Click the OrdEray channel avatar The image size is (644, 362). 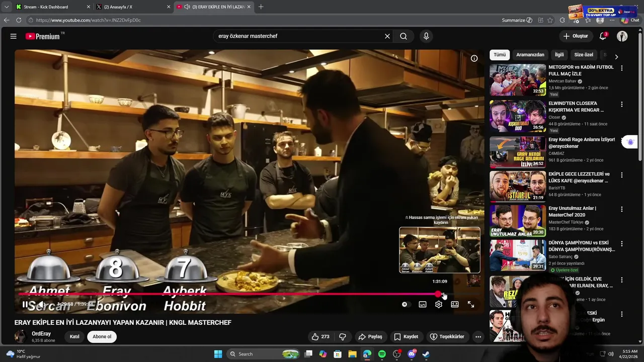click(21, 337)
